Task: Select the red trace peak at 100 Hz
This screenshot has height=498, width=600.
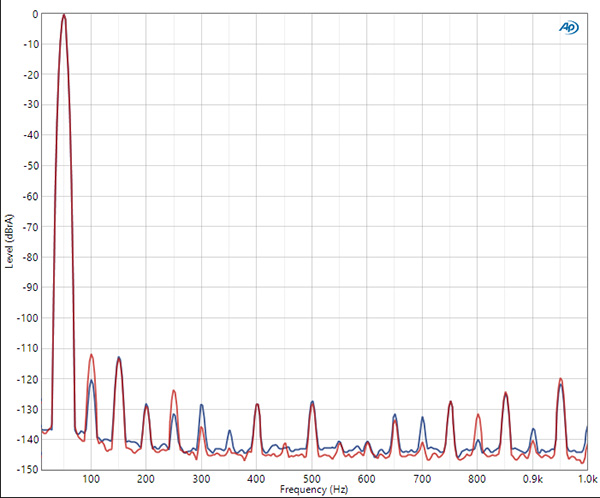Action: click(x=91, y=355)
